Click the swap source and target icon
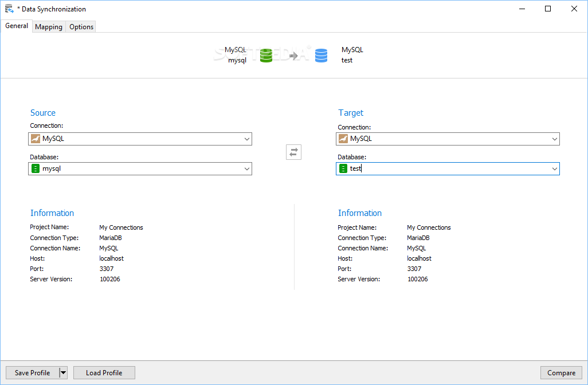Screen dimensions: 588x385 pyautogui.click(x=293, y=152)
